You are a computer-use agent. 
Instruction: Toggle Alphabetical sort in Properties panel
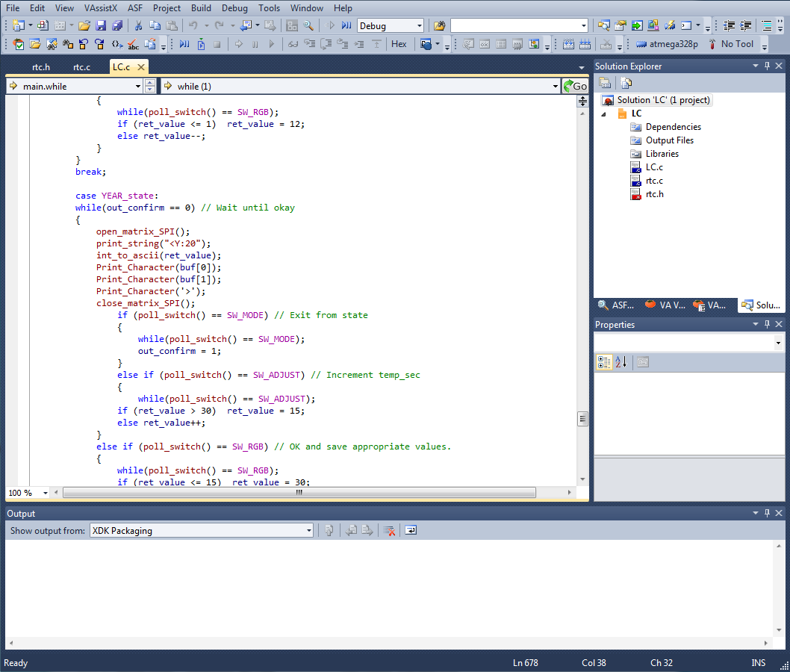[621, 363]
